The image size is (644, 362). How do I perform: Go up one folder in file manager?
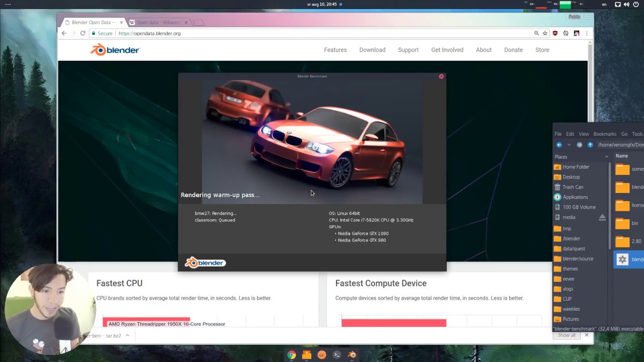point(590,145)
